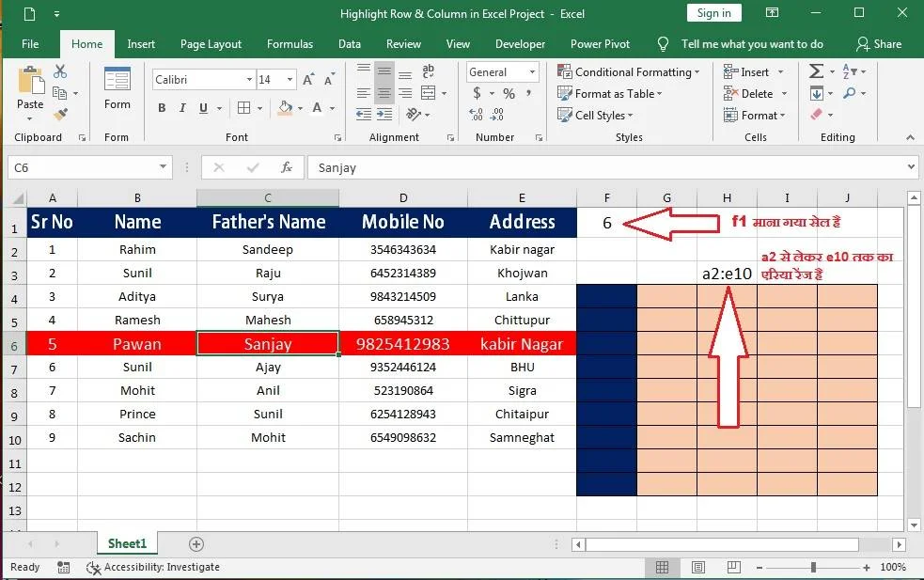Add a new sheet with plus button

click(x=196, y=544)
